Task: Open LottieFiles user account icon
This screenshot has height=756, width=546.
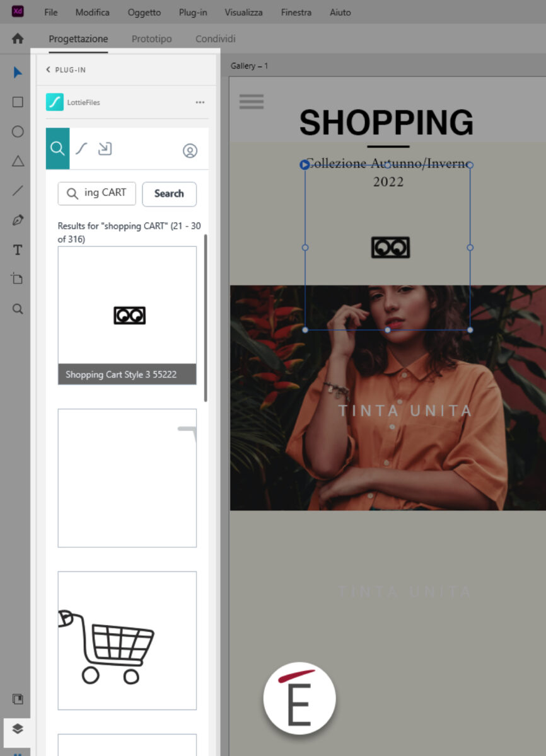Action: pos(190,151)
